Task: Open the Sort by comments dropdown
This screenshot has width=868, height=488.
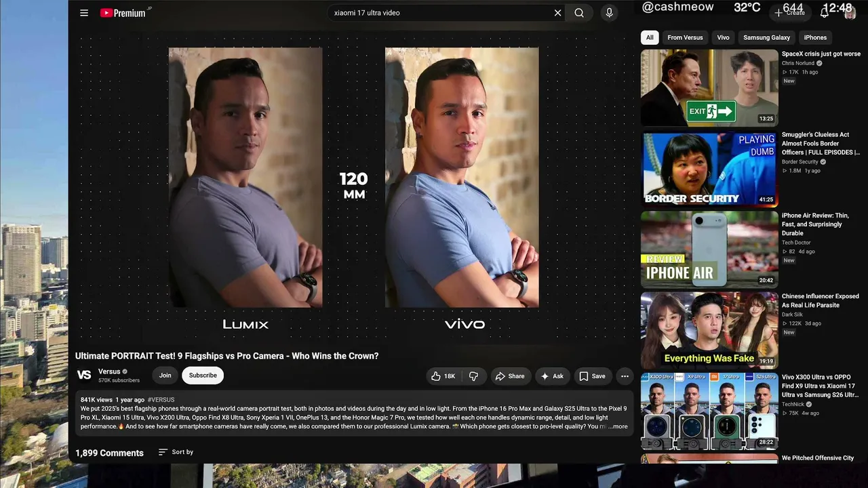Action: pyautogui.click(x=176, y=452)
